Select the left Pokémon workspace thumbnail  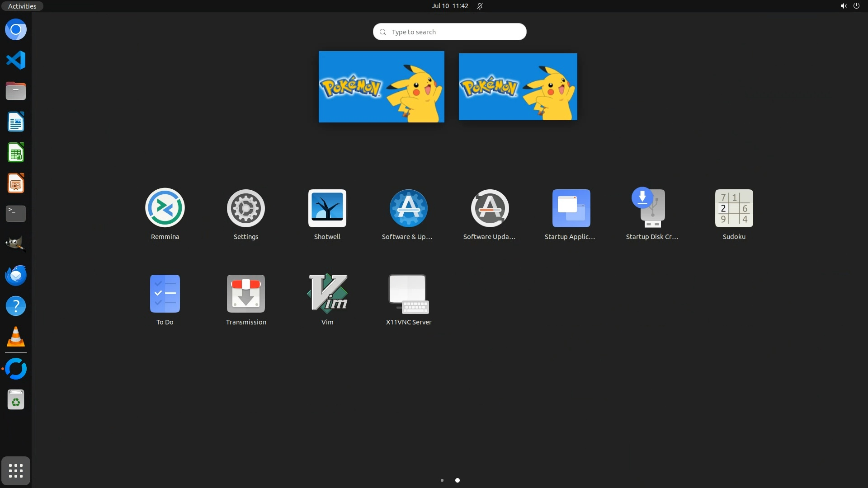381,86
